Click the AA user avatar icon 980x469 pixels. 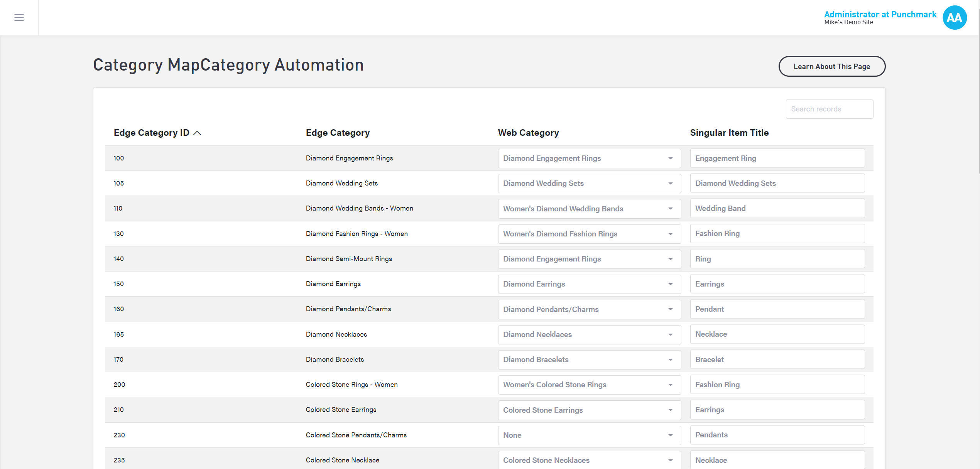[x=954, y=17]
